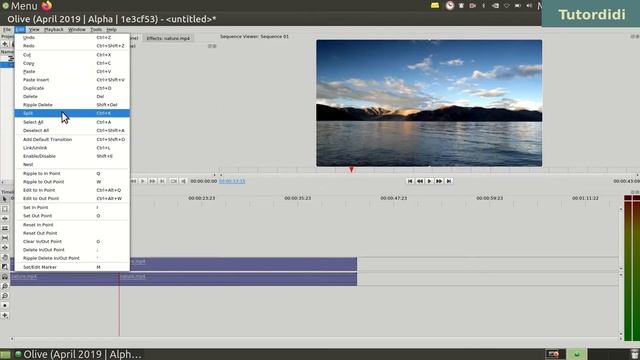640x360 pixels.
Task: Open the Menu button in system panel
Action: pos(20,6)
